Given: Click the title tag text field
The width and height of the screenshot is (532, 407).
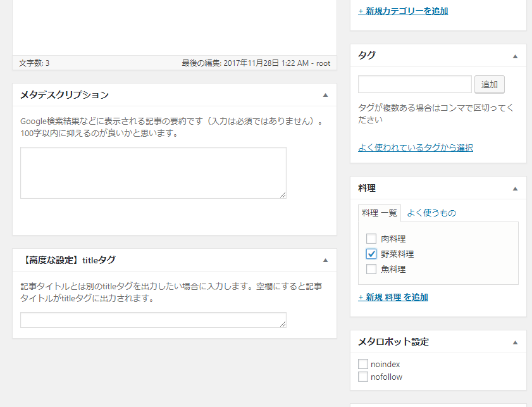Looking at the screenshot, I should tap(152, 320).
